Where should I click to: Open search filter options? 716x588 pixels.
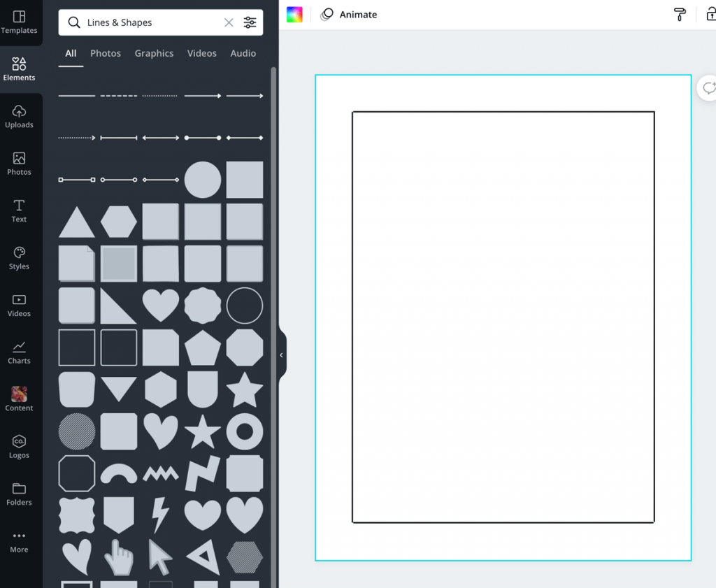250,22
